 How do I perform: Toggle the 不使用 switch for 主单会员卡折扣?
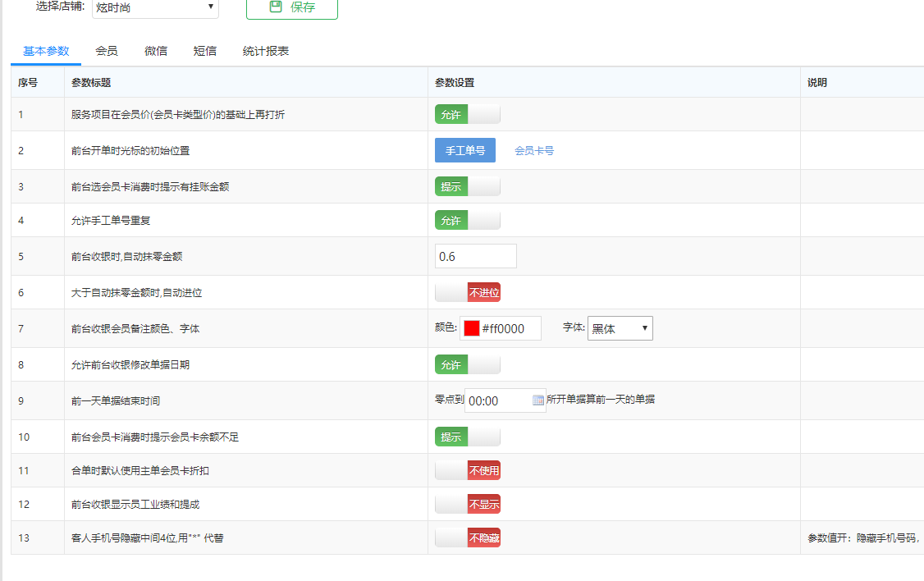point(467,470)
